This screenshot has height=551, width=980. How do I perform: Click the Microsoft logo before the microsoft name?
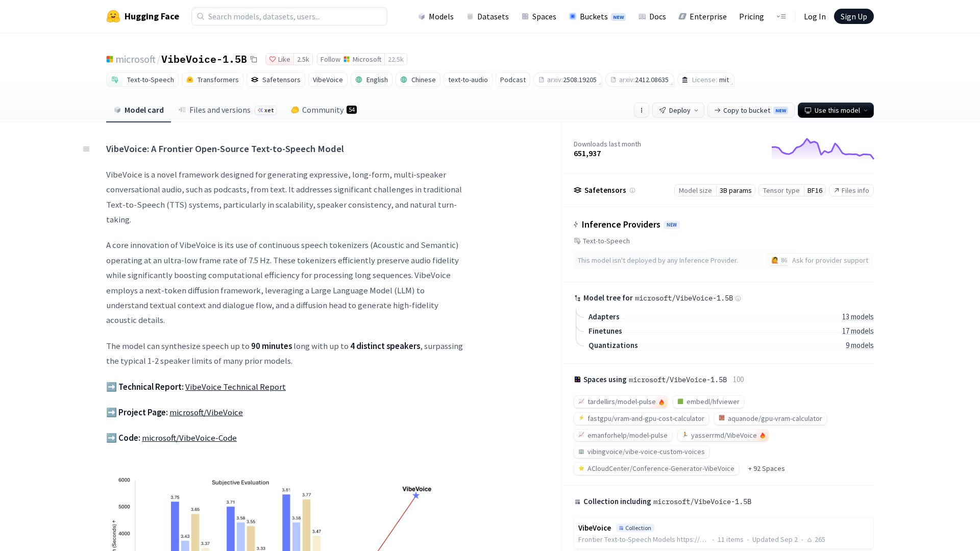110,59
